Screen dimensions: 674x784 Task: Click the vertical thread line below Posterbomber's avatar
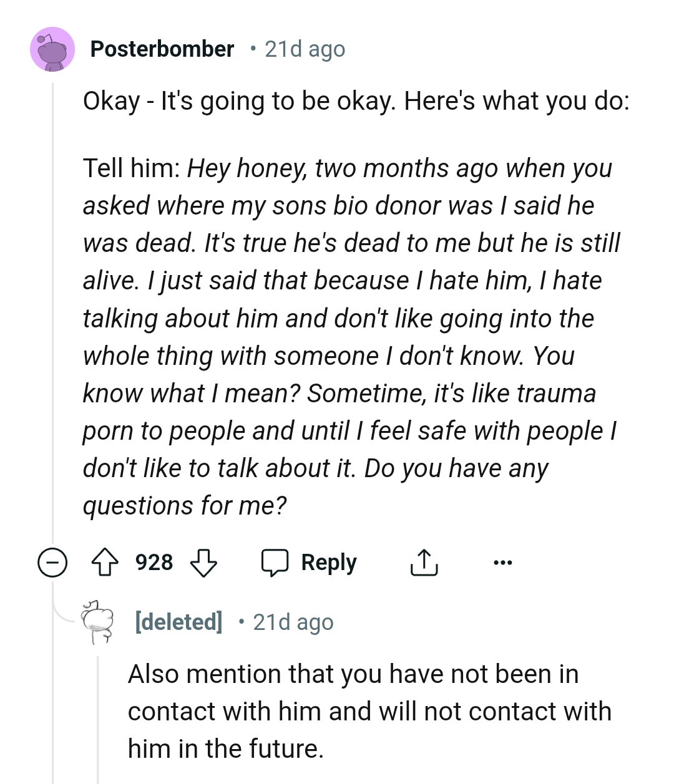point(53,312)
